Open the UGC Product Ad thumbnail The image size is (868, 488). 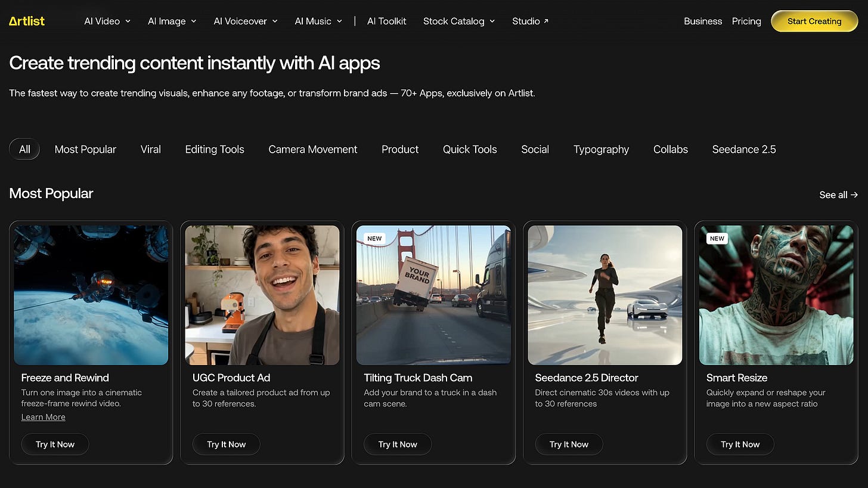tap(262, 295)
